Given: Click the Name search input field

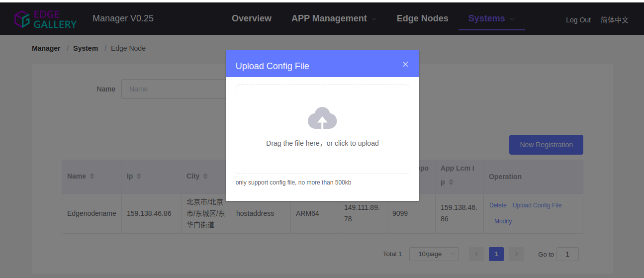Looking at the screenshot, I should click(x=174, y=89).
